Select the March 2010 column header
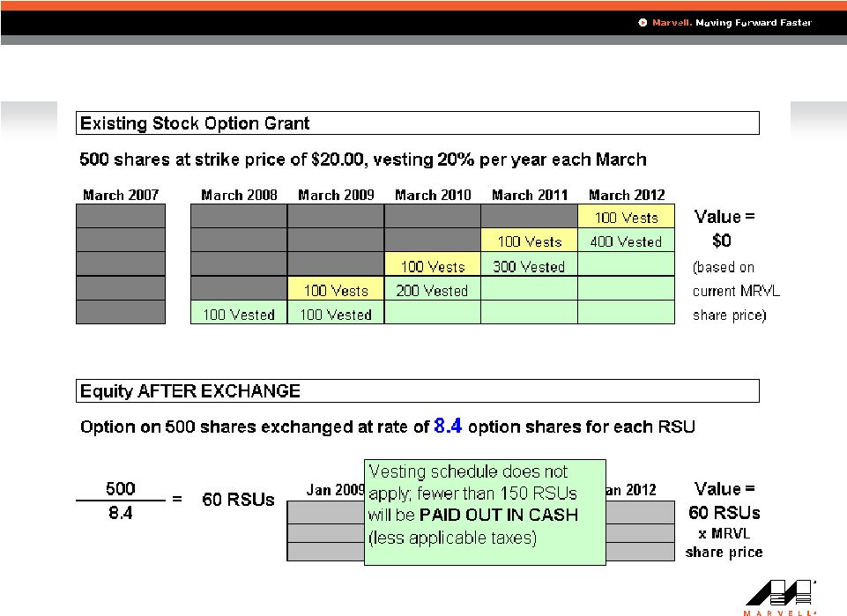 point(433,195)
